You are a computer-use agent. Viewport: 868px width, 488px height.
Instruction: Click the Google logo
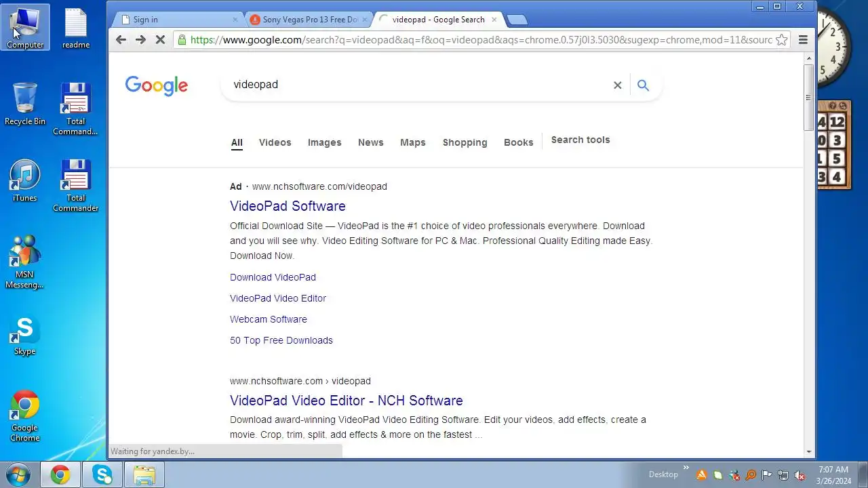click(x=156, y=85)
